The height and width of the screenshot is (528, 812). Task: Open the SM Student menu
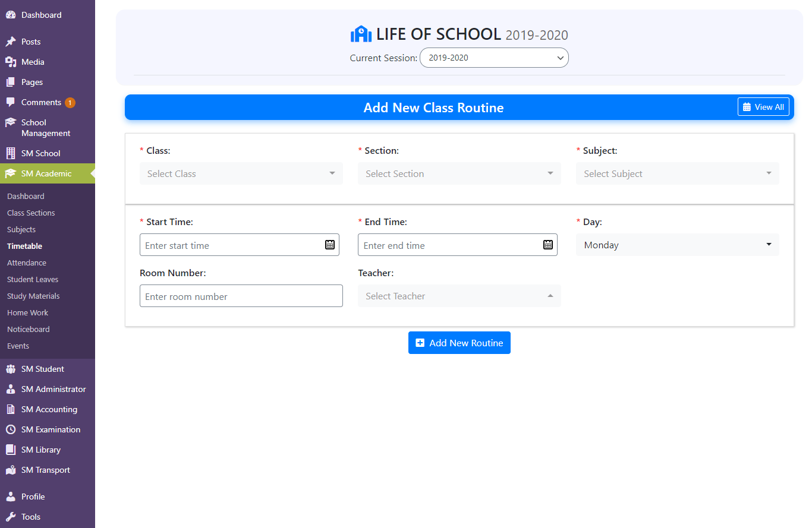pyautogui.click(x=48, y=369)
